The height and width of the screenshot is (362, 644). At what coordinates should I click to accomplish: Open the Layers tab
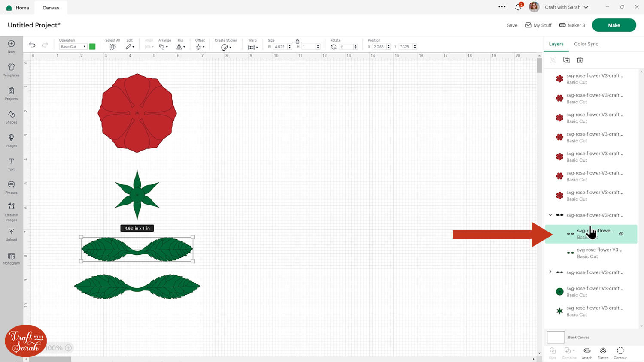tap(556, 44)
